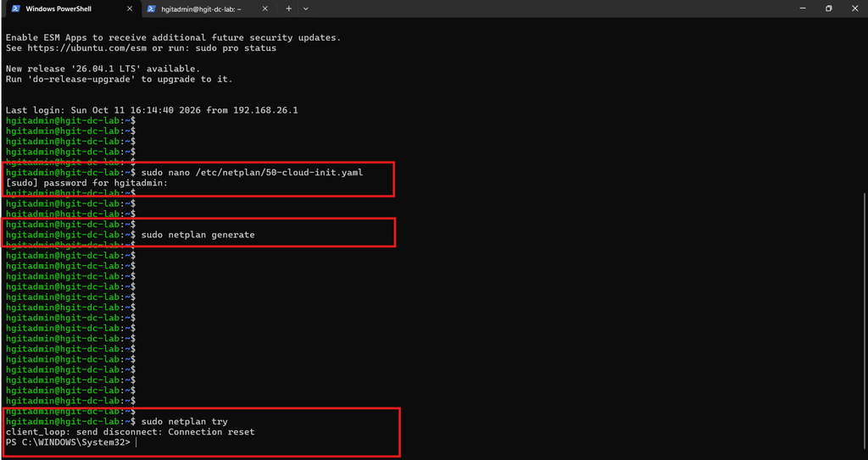This screenshot has width=868, height=460.
Task: Click the PowerShell icon on first tab
Action: (x=15, y=8)
